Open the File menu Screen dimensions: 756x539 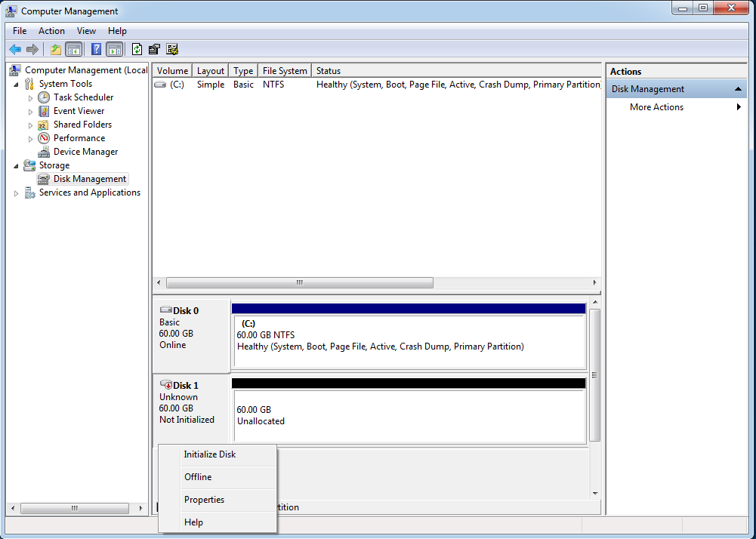pos(20,31)
